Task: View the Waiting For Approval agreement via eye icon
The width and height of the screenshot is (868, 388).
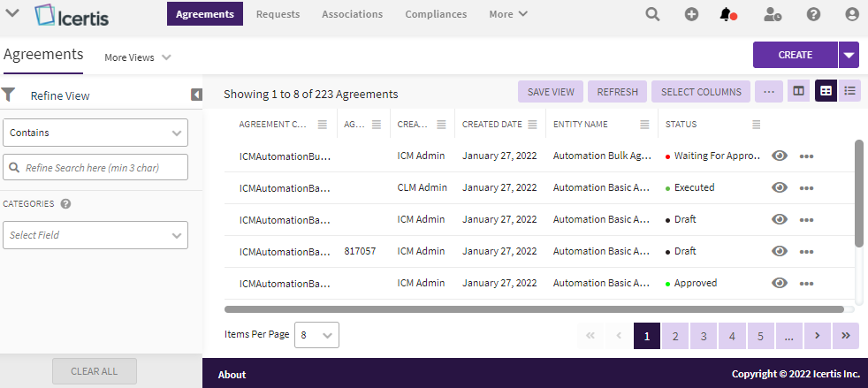Action: click(779, 156)
